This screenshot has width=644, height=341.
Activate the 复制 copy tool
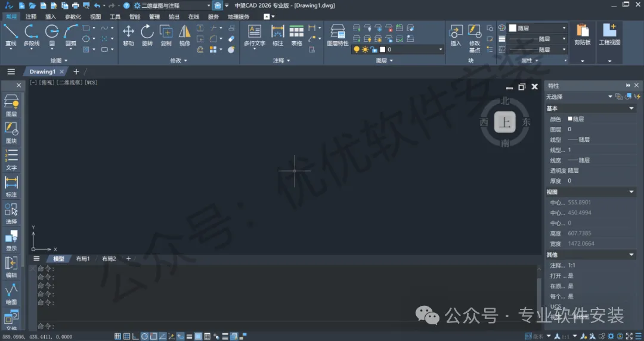tap(166, 35)
